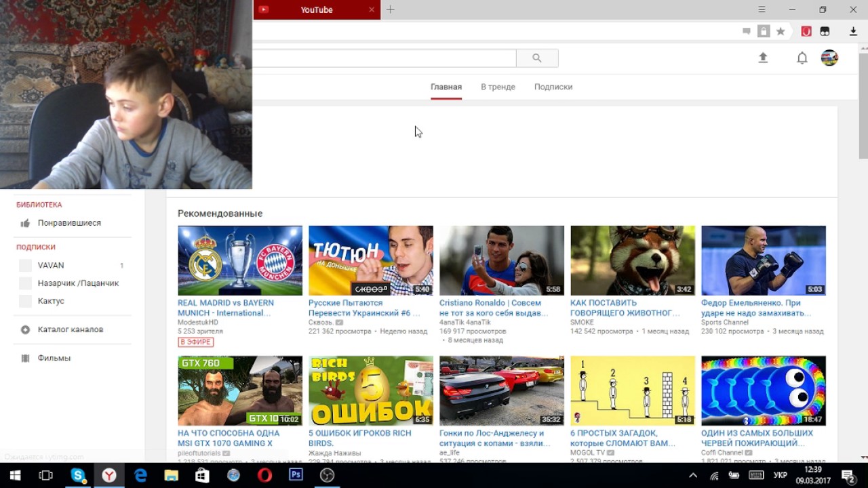Open Microsoft Edge from the taskbar

[x=140, y=475]
